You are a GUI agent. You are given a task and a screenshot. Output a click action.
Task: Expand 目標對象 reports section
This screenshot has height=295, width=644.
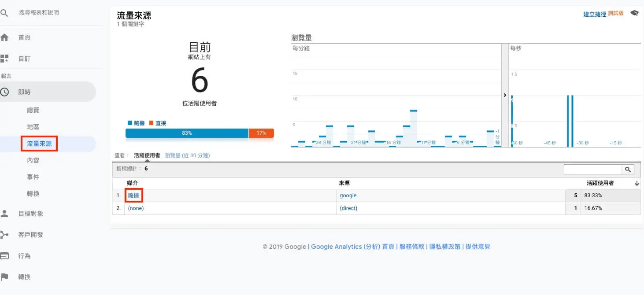coord(30,214)
